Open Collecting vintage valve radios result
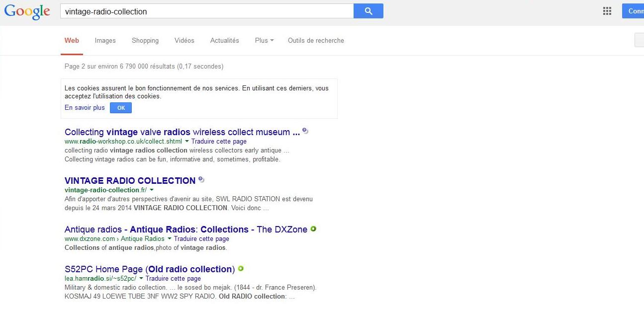This screenshot has height=309, width=644. tap(182, 132)
